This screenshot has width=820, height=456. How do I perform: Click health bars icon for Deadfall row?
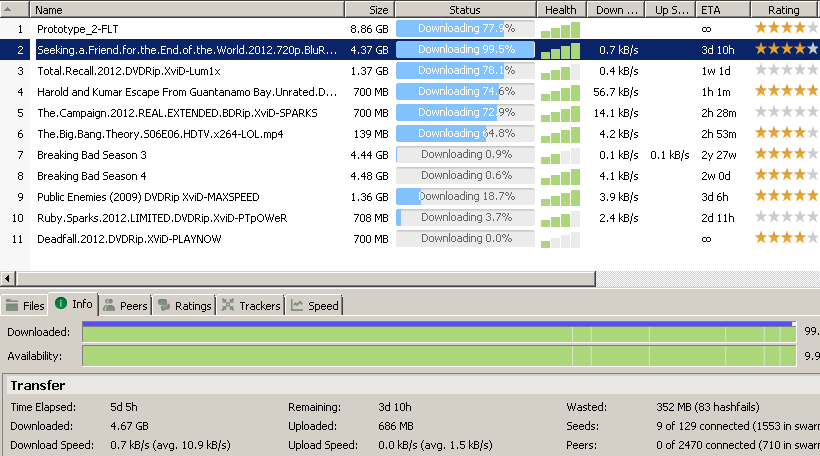pyautogui.click(x=560, y=240)
